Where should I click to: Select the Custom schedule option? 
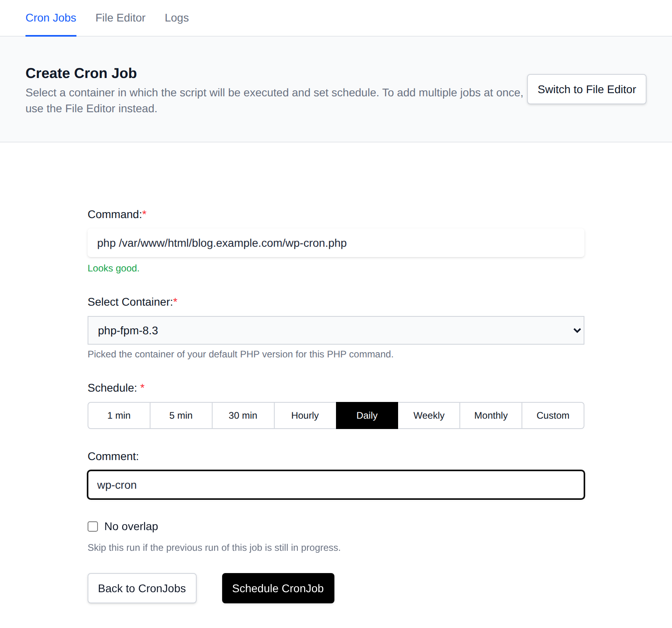[553, 415]
